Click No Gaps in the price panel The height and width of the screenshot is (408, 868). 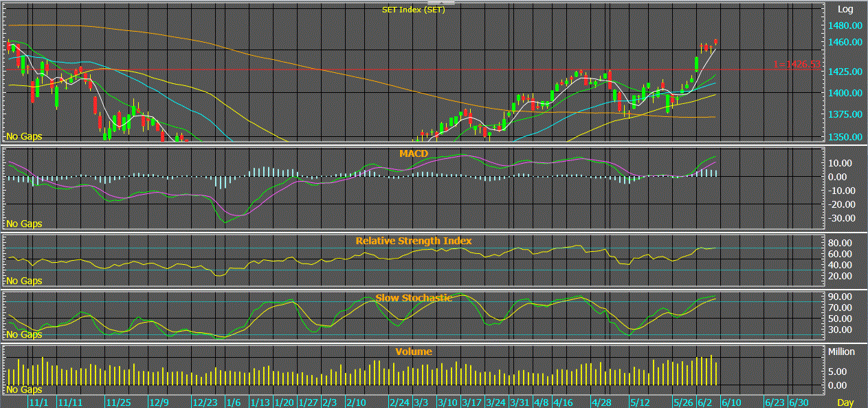point(24,136)
